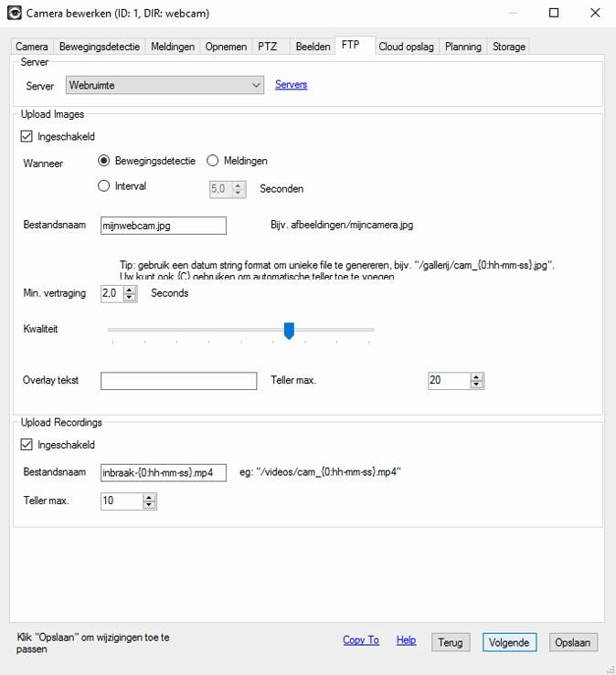Select the Bewegingsdetectie radio button
Screen dimensions: 616x675
coord(104,161)
